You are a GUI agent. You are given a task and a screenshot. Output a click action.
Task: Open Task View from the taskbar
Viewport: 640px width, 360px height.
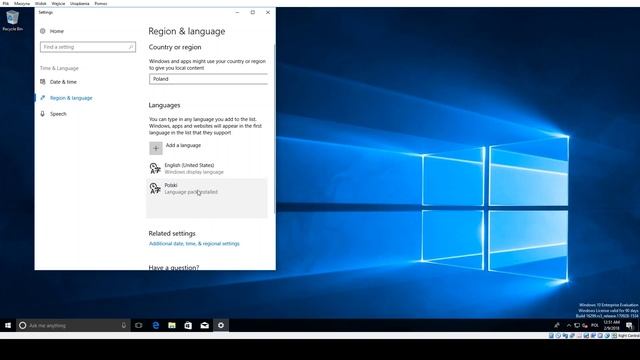click(x=139, y=325)
